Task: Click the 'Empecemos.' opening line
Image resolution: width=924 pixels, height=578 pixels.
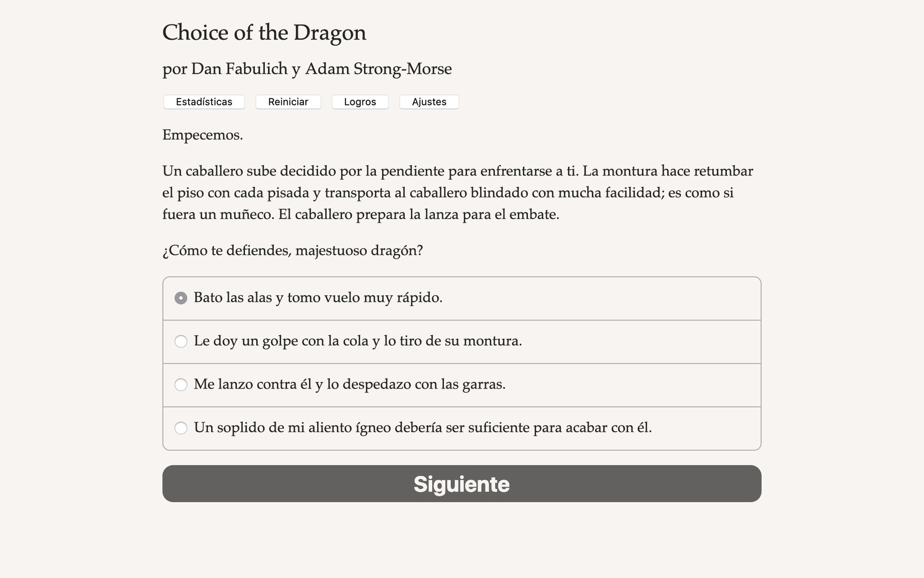Action: click(203, 135)
